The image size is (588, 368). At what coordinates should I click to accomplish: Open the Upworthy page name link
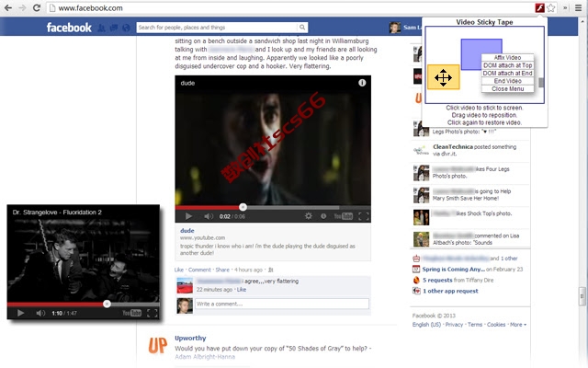[190, 338]
